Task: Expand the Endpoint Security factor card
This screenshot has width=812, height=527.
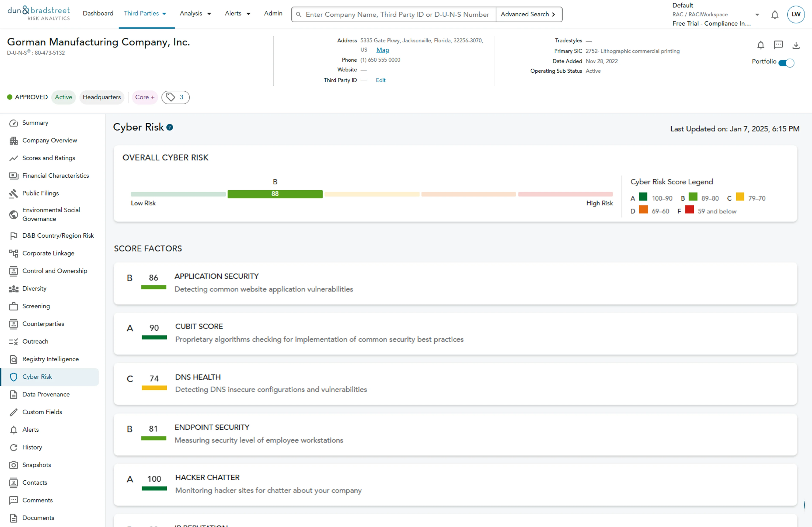Action: [456, 435]
